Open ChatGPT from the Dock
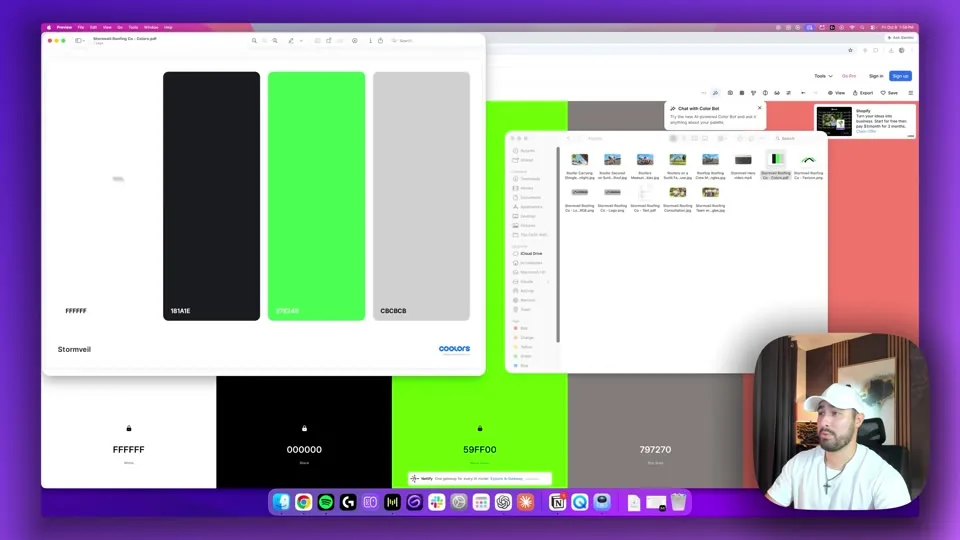The width and height of the screenshot is (960, 540). point(503,502)
